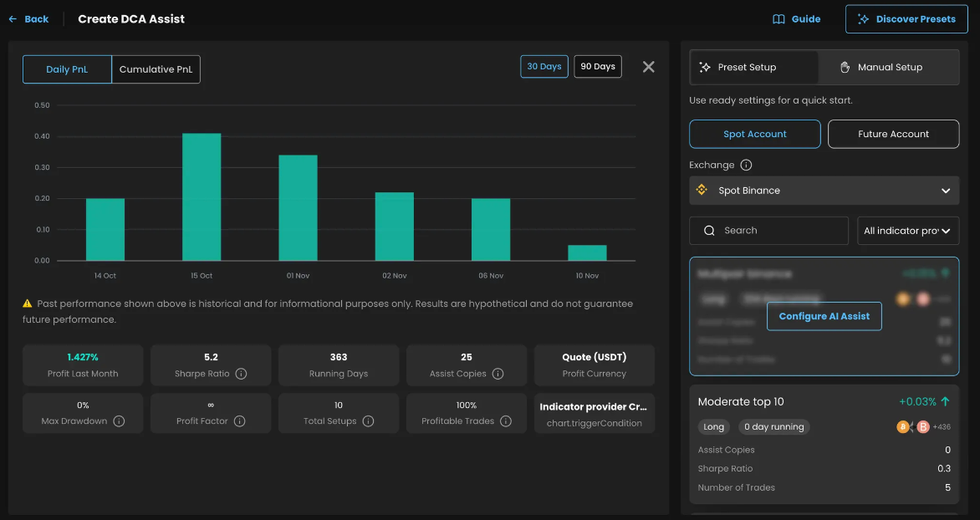This screenshot has width=980, height=520.
Task: Click the back arrow icon
Action: pos(13,19)
